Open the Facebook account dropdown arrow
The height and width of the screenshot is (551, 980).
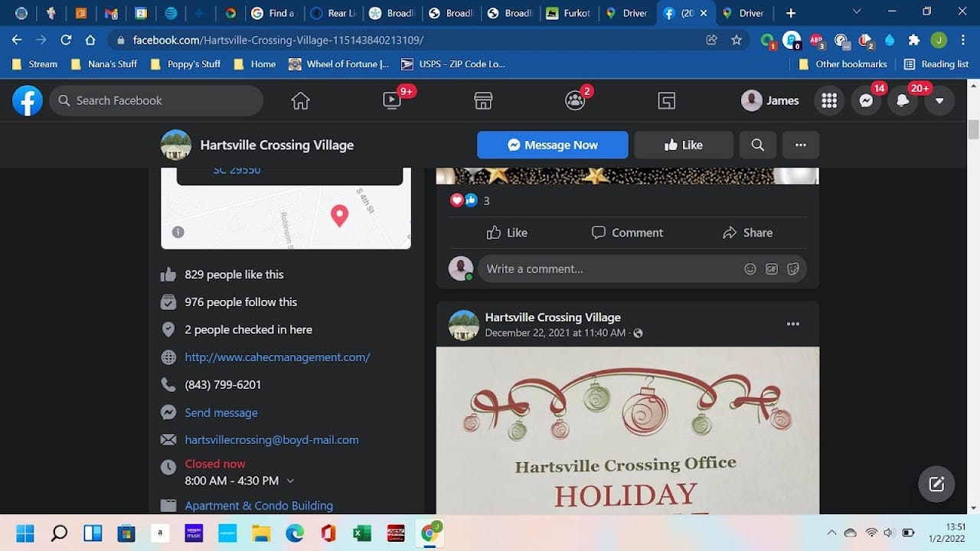pyautogui.click(x=939, y=100)
